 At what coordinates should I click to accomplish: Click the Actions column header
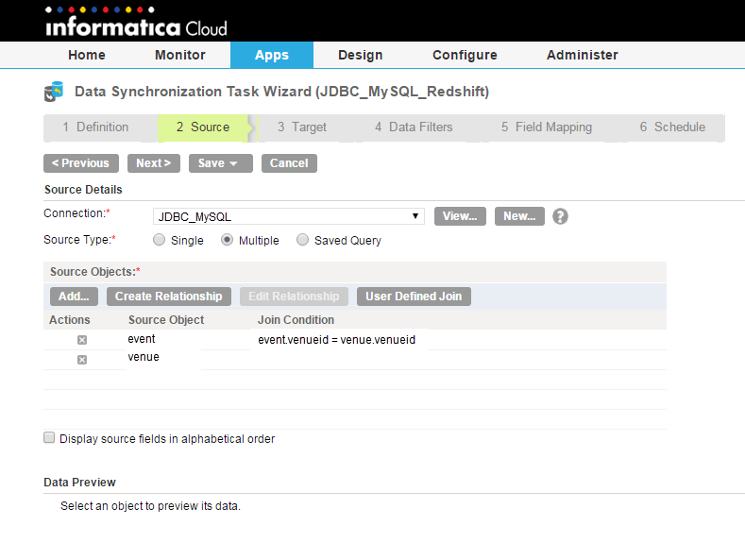click(70, 320)
